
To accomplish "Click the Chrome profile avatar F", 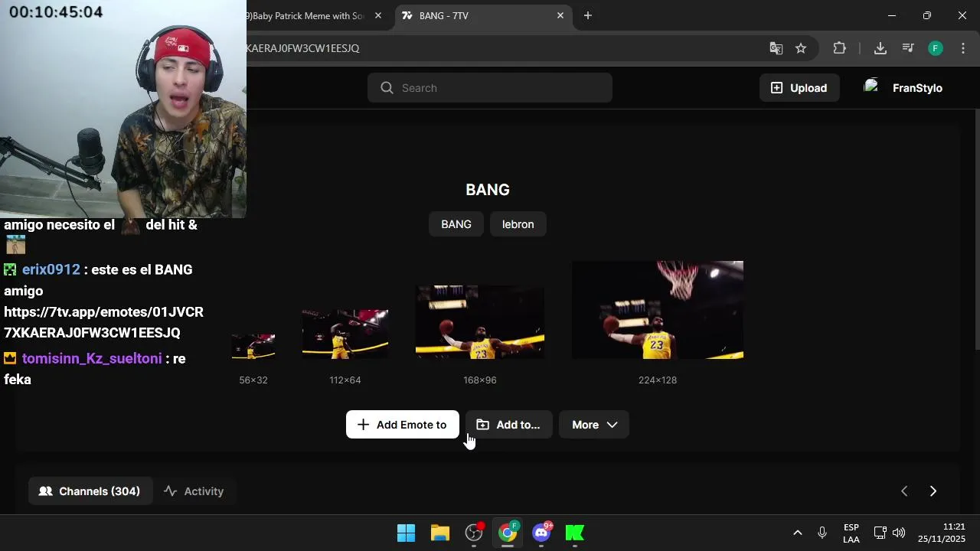I will point(936,48).
